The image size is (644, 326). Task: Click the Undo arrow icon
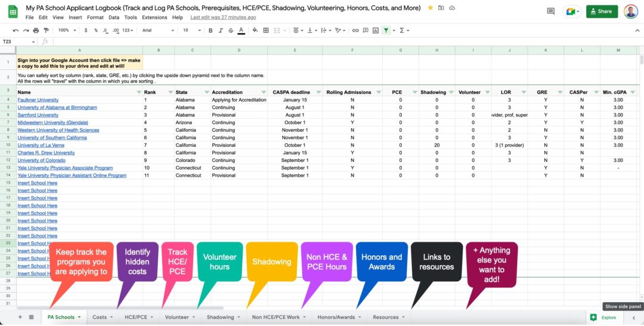coord(17,30)
